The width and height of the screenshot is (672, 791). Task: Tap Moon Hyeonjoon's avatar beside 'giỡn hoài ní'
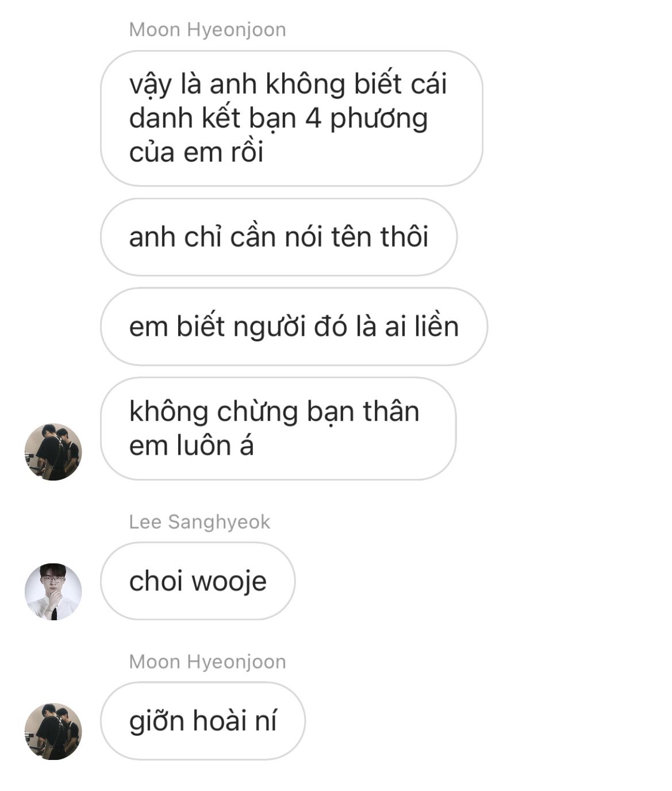click(53, 731)
